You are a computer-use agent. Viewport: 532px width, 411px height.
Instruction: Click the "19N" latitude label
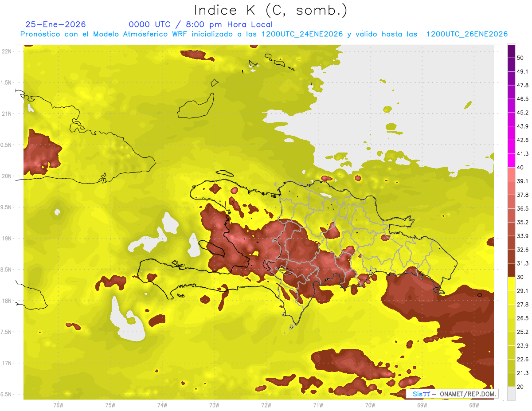[x=7, y=239]
